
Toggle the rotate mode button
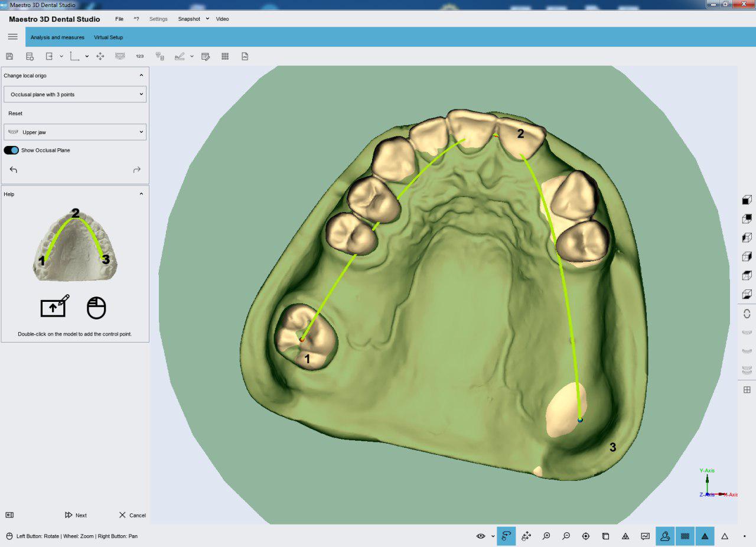[506, 536]
